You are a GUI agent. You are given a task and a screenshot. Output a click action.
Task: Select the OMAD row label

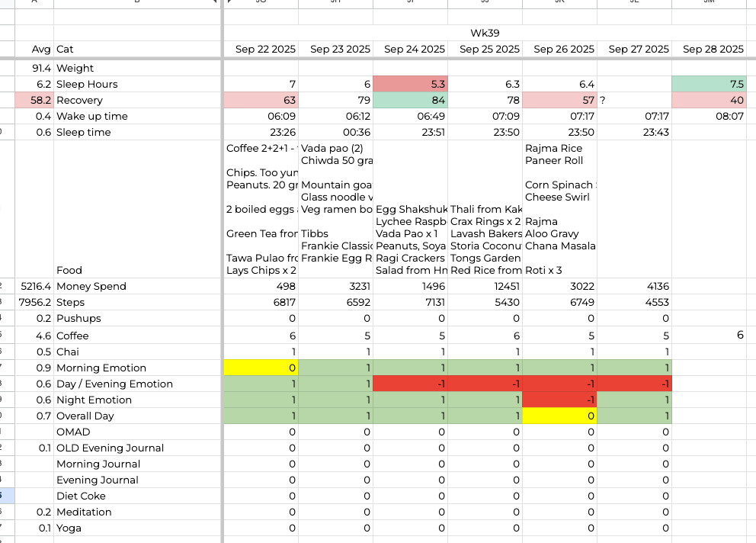tap(137, 432)
